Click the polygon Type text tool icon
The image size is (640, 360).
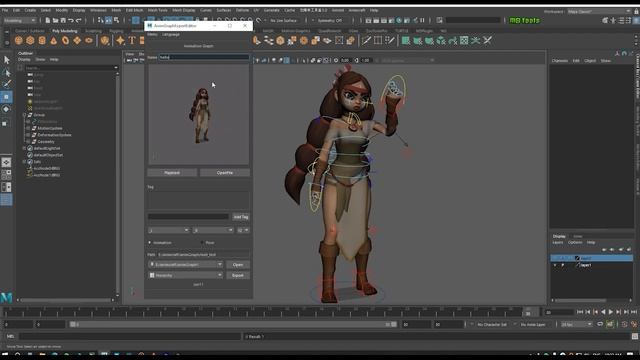point(131,40)
